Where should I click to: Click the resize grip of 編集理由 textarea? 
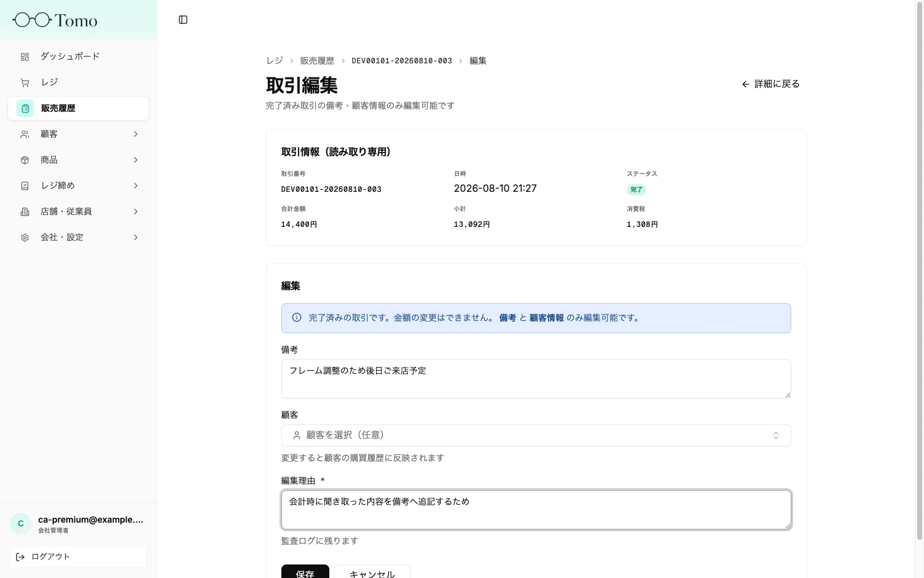(787, 525)
